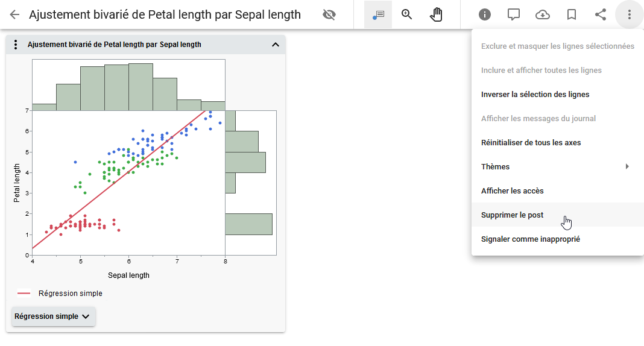Select the magnifier zoom tool
Image resolution: width=644 pixels, height=346 pixels.
407,14
